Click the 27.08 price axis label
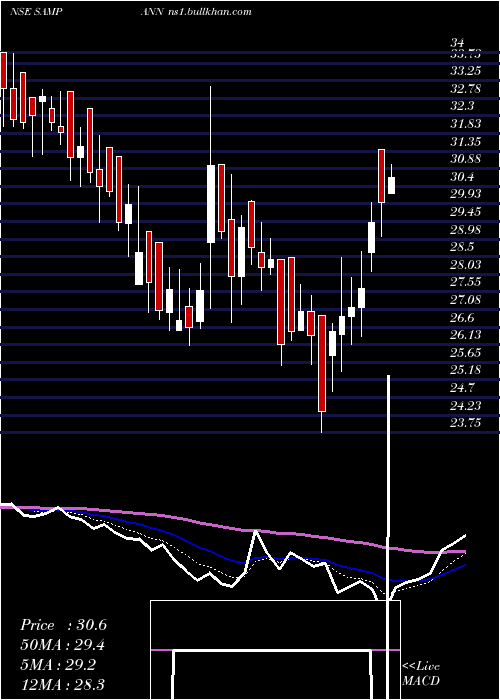The image size is (500, 700). (465, 300)
